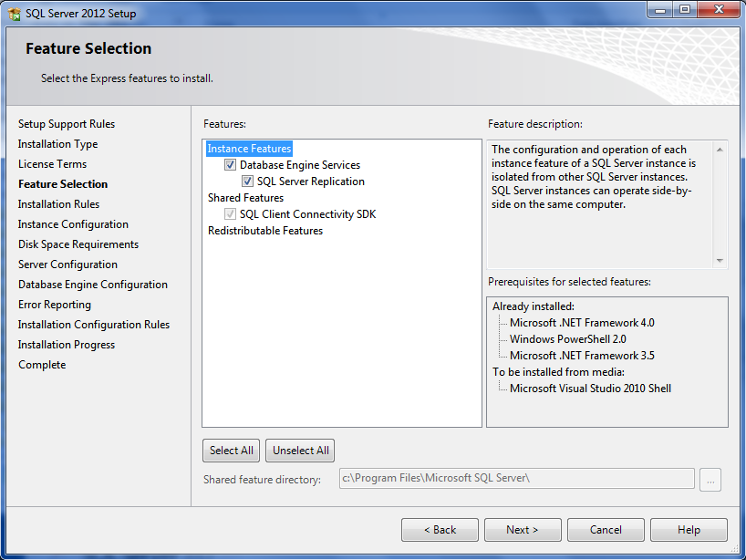Select the Shared Features tree node
Viewport: 746px width, 560px height.
click(245, 198)
